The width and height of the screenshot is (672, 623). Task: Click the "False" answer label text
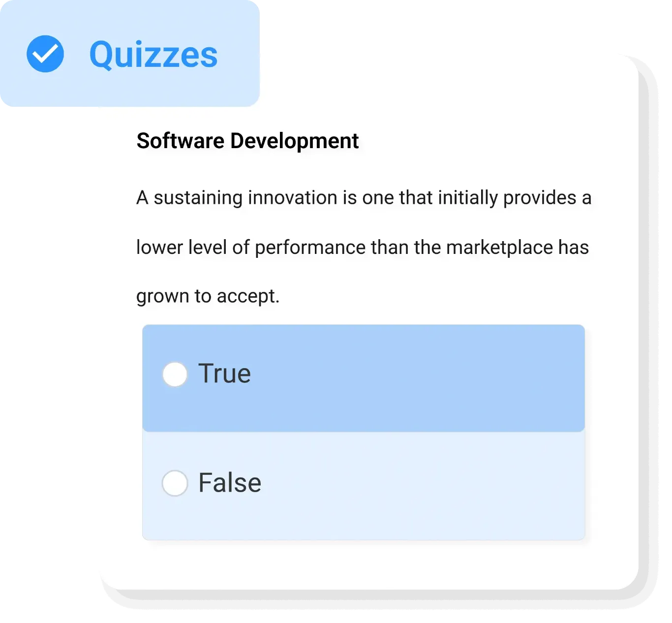point(230,482)
